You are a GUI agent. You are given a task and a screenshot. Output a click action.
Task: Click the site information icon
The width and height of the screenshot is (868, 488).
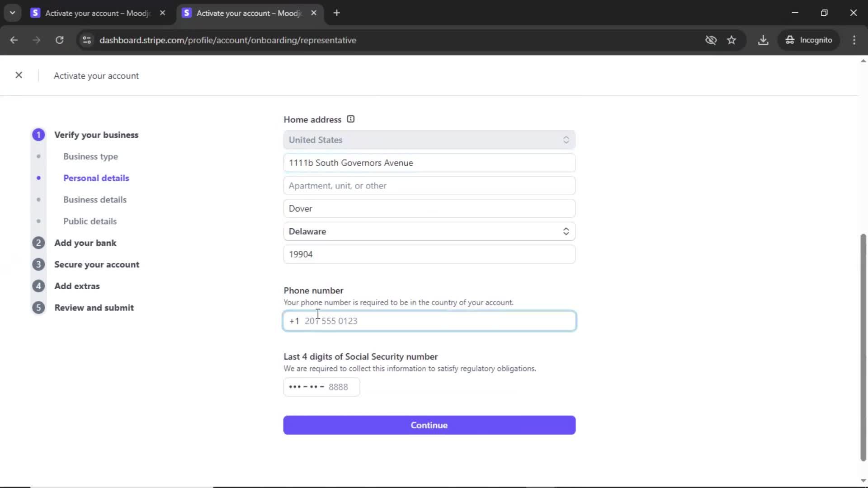(x=87, y=40)
